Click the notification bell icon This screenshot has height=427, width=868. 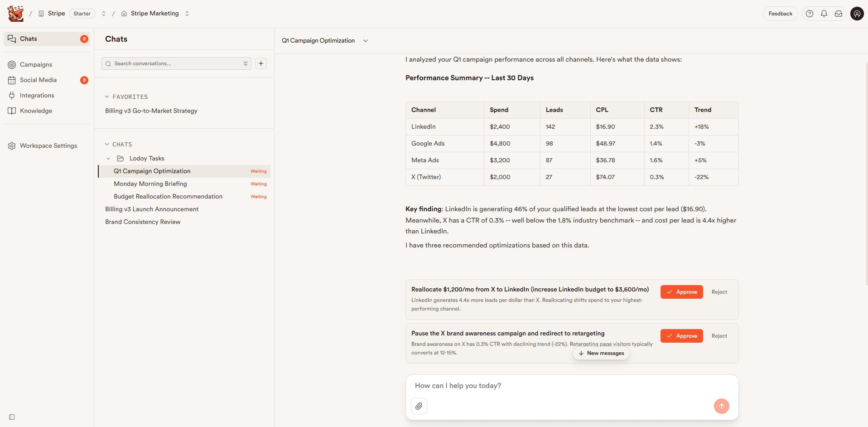pos(824,14)
